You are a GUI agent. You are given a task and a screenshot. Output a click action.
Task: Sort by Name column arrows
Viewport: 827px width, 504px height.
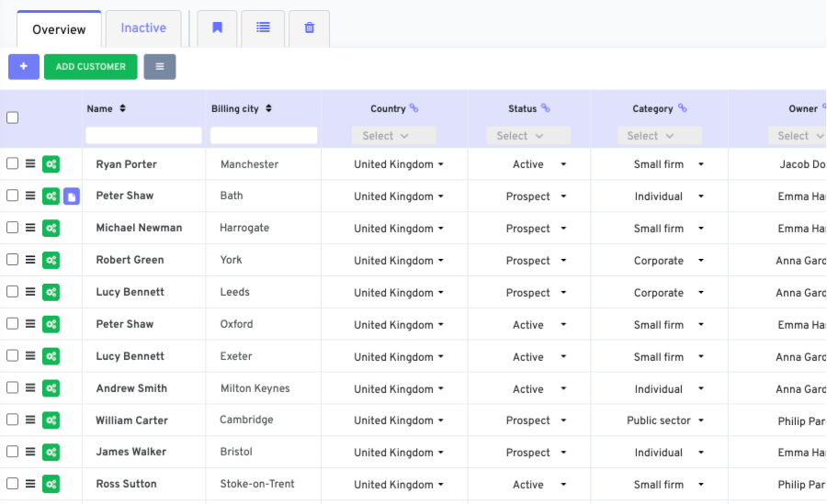[x=122, y=108]
